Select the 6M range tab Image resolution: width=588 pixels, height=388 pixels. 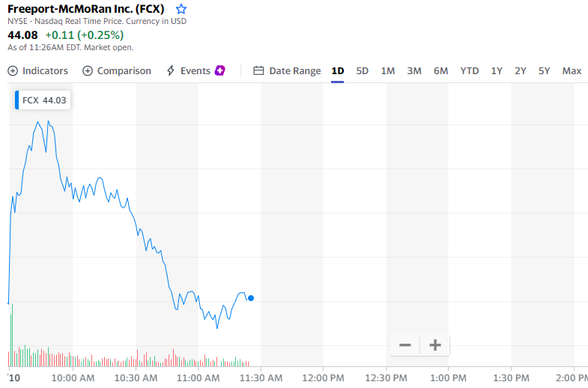click(x=440, y=70)
